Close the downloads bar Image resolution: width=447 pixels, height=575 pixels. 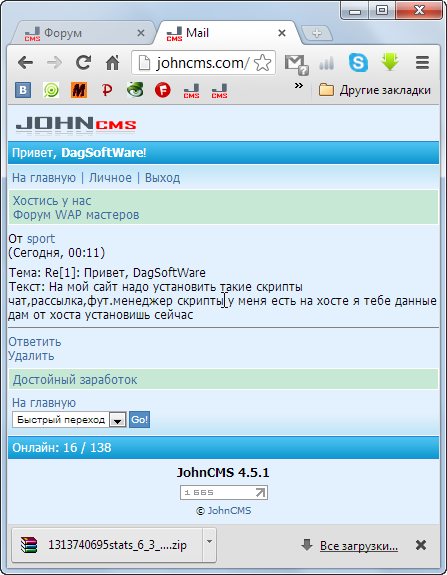pyautogui.click(x=421, y=545)
